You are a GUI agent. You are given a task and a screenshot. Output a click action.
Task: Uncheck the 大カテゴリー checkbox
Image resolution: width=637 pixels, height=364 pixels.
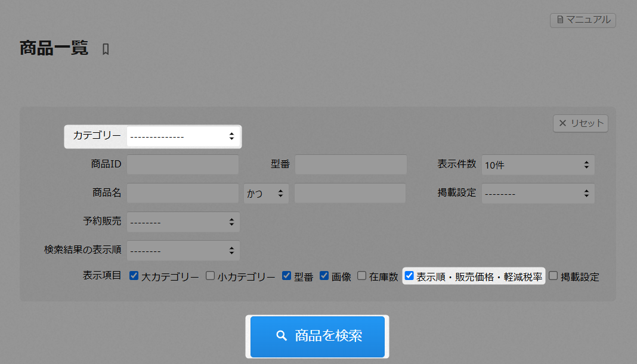coord(134,276)
